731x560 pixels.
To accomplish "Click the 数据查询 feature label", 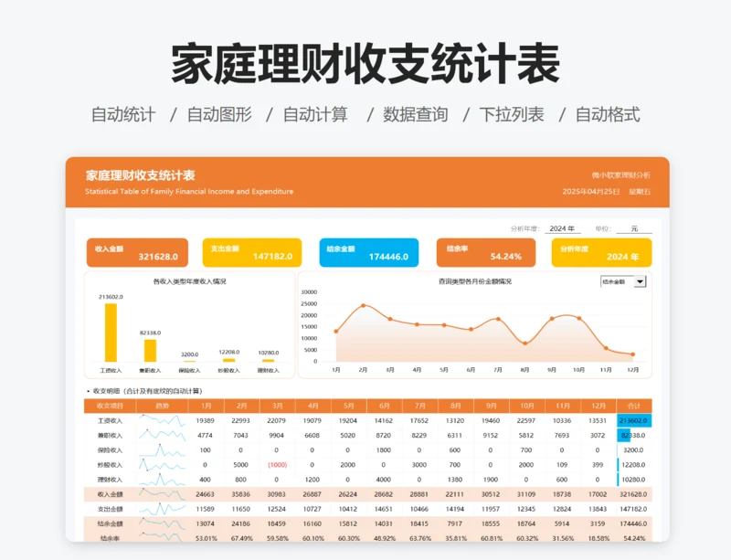I will click(416, 114).
